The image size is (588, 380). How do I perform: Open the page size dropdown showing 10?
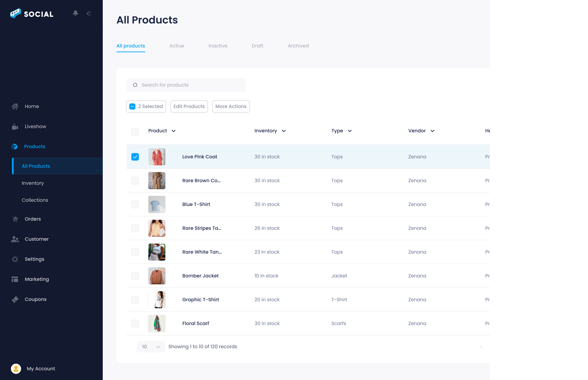point(151,346)
